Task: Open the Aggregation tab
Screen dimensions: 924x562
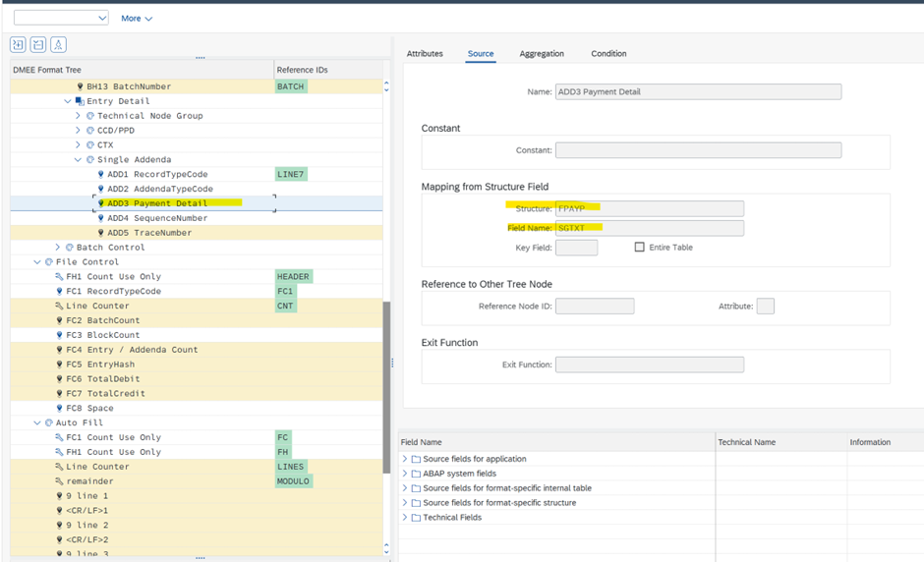Action: coord(542,54)
